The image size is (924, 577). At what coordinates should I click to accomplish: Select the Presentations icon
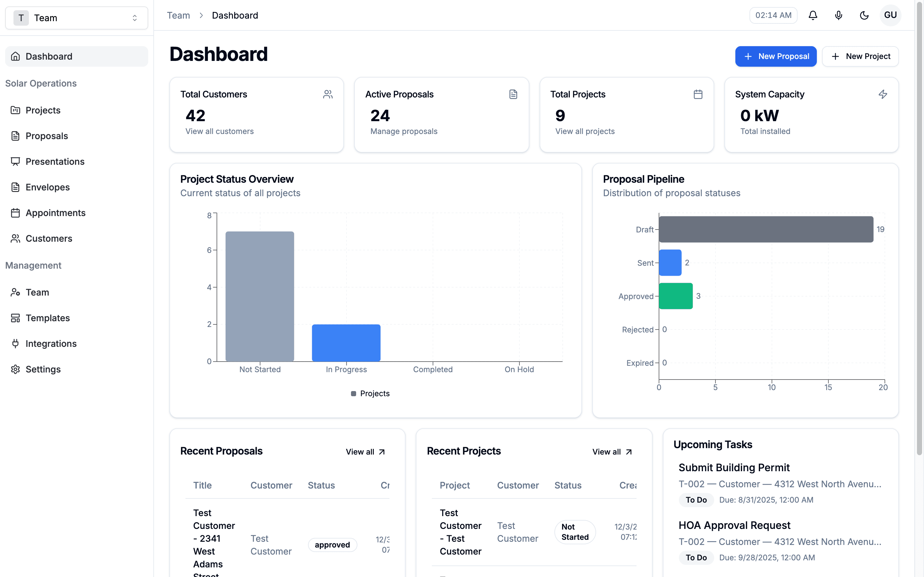pyautogui.click(x=15, y=162)
